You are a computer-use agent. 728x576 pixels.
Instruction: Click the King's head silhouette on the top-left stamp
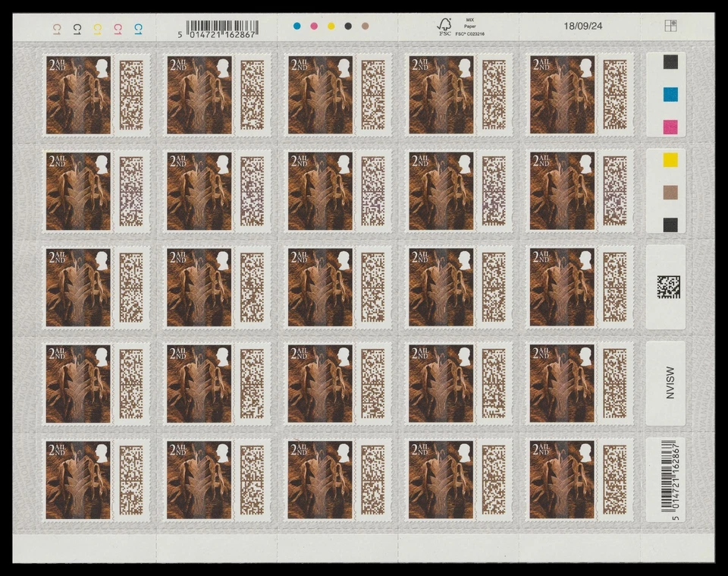coord(102,68)
